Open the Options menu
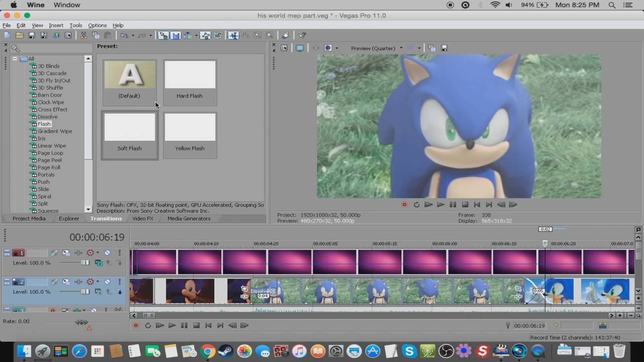 tap(97, 25)
